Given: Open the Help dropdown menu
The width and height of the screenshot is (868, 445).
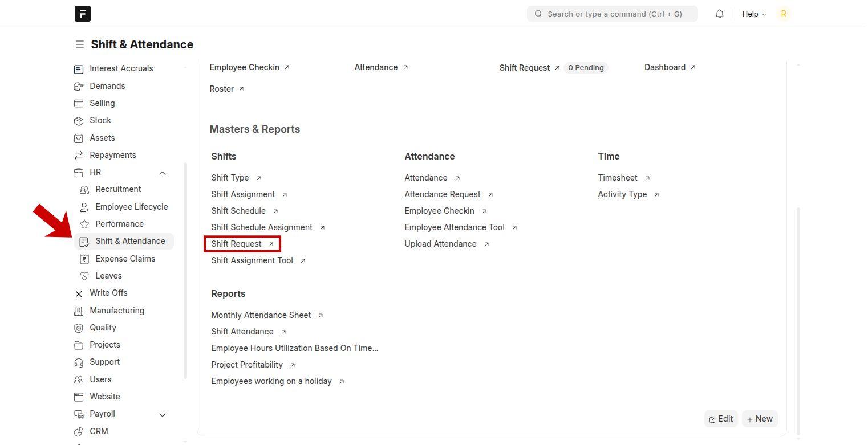Looking at the screenshot, I should click(754, 14).
